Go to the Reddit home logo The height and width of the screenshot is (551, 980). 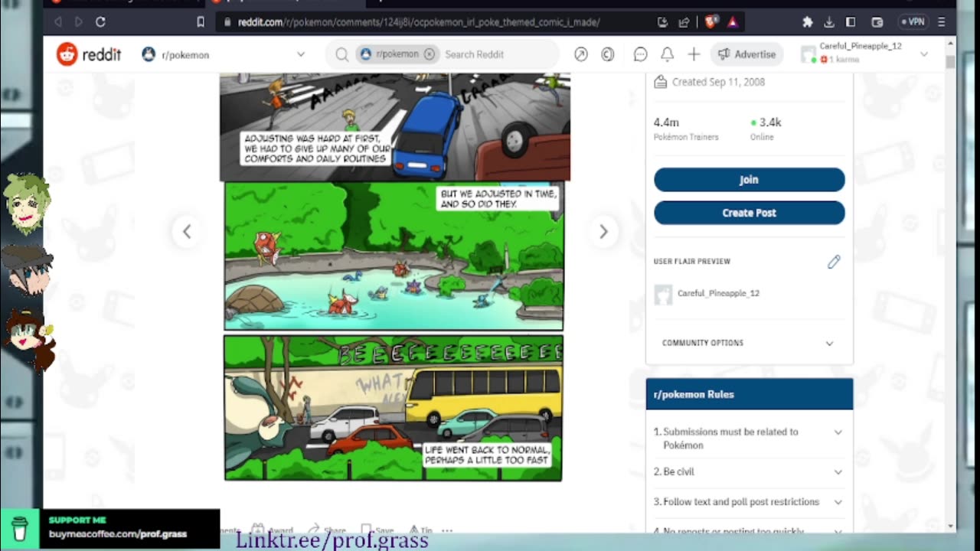click(89, 54)
